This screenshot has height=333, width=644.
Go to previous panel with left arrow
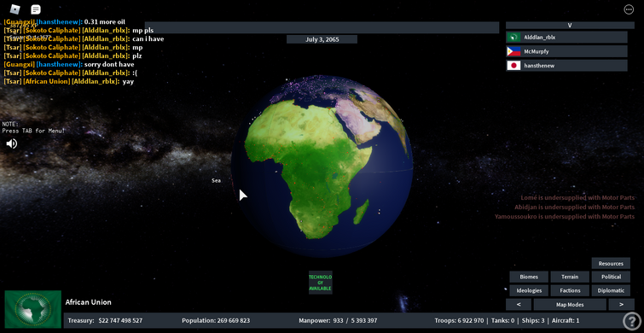(x=519, y=305)
